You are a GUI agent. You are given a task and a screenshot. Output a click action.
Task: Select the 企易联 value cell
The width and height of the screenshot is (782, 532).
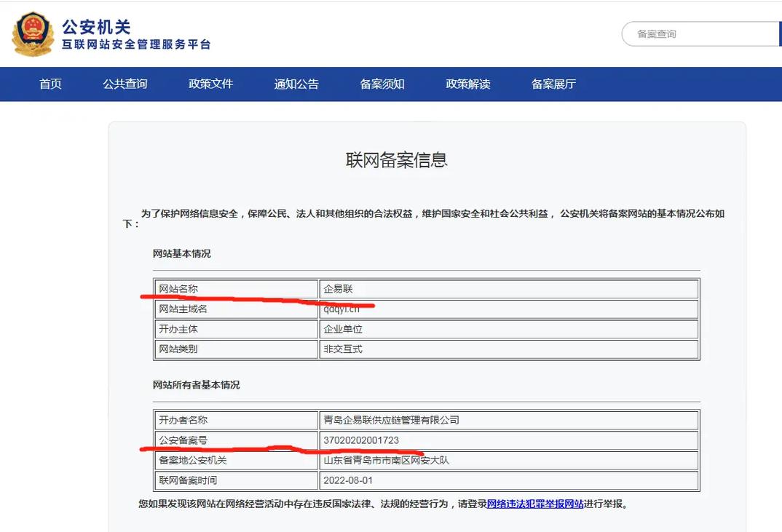(x=509, y=289)
